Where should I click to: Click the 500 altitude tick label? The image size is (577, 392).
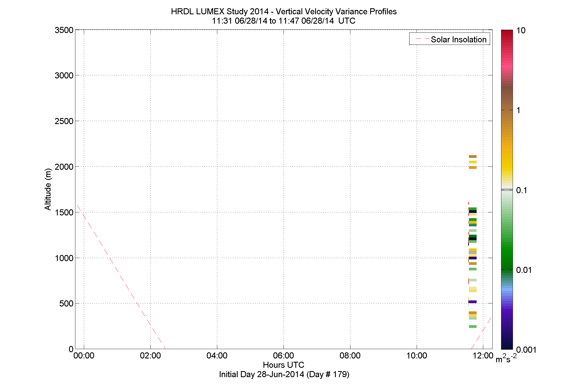point(66,303)
